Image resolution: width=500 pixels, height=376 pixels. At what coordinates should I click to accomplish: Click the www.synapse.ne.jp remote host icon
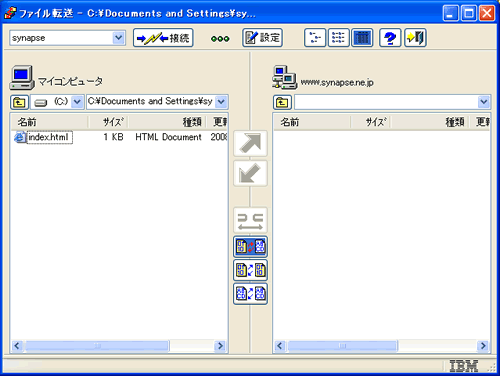[284, 78]
